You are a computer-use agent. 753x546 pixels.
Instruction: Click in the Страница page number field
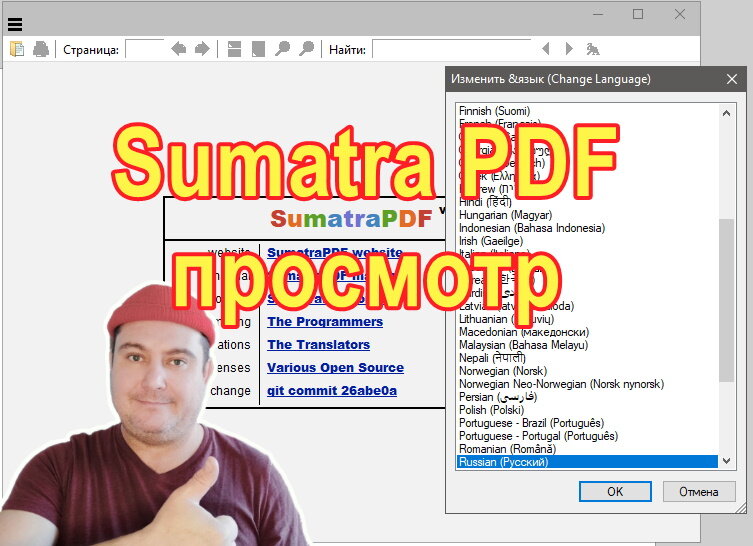click(x=145, y=49)
